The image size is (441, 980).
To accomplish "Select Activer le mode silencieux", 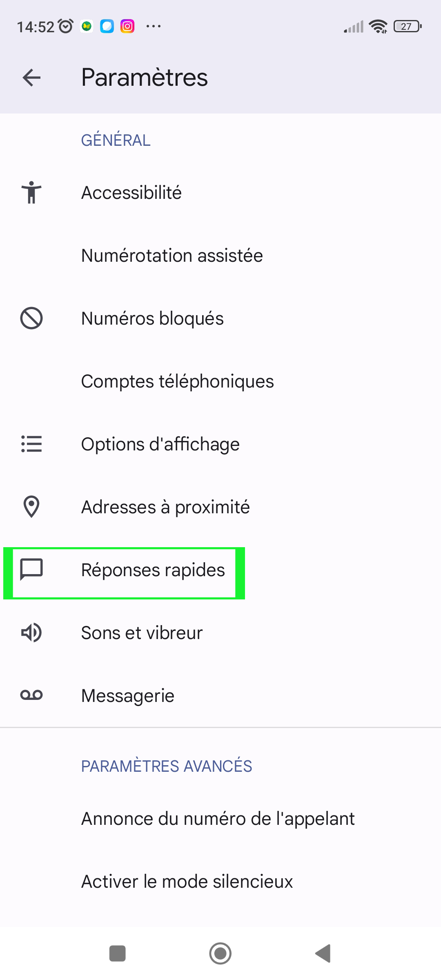I will 220,882.
